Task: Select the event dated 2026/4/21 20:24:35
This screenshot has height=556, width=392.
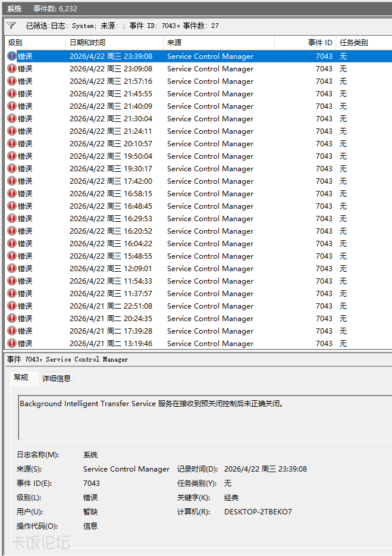Action: (x=198, y=318)
